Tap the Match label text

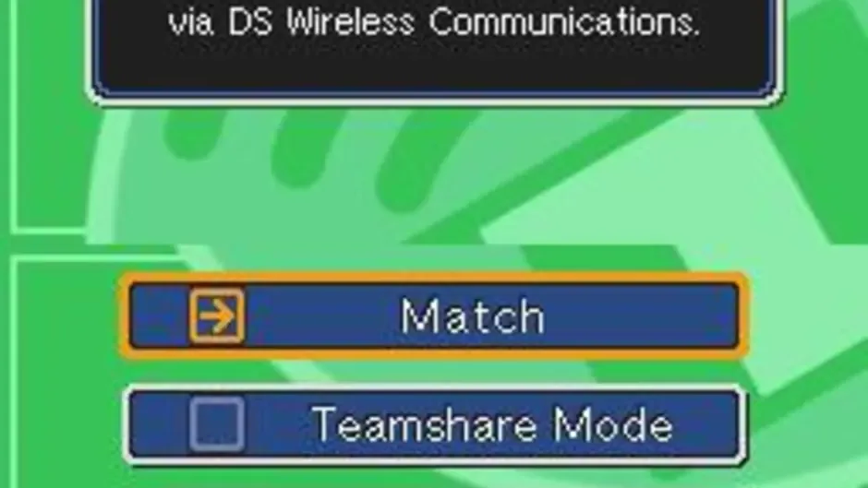(x=472, y=315)
